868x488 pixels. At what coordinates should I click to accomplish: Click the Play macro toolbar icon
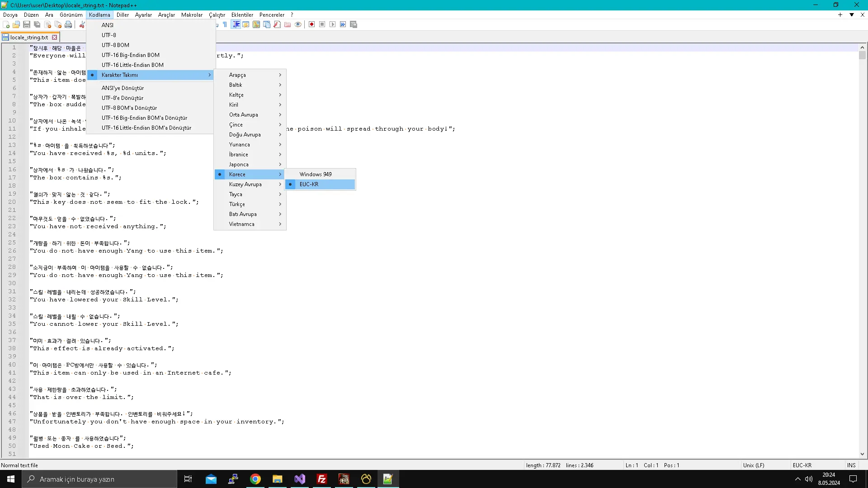tap(332, 24)
